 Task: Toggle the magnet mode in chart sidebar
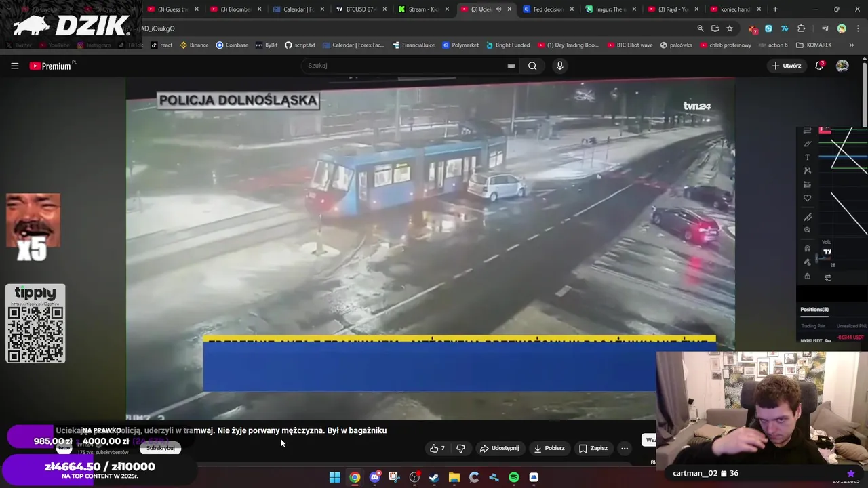coord(807,249)
